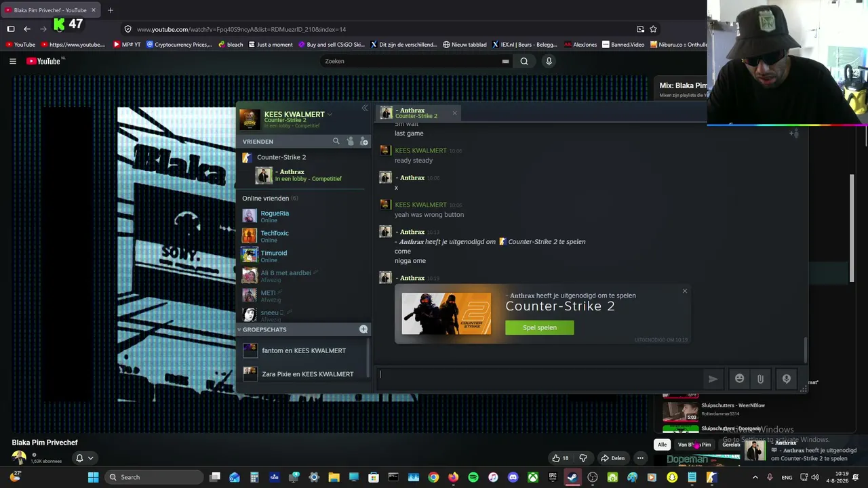Viewport: 868px width, 488px height.
Task: Go back in the browser
Action: point(27,29)
